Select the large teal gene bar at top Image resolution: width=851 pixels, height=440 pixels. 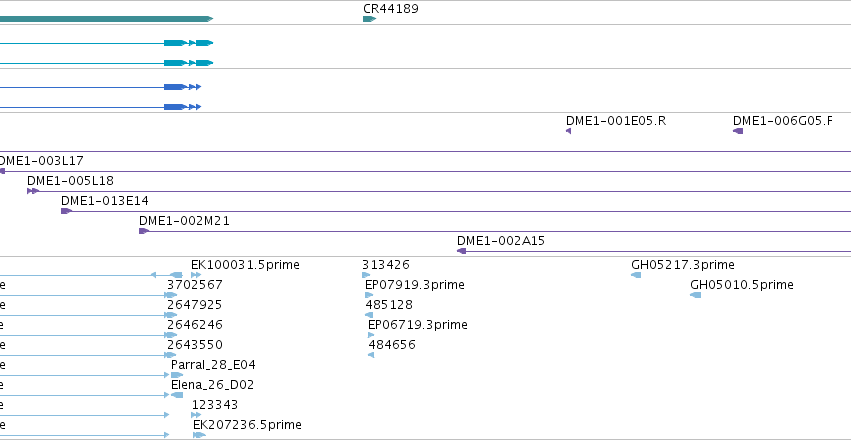[x=106, y=19]
